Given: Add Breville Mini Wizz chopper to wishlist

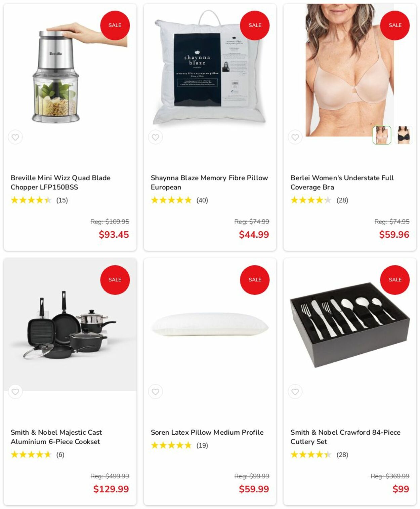Looking at the screenshot, I should (x=15, y=137).
